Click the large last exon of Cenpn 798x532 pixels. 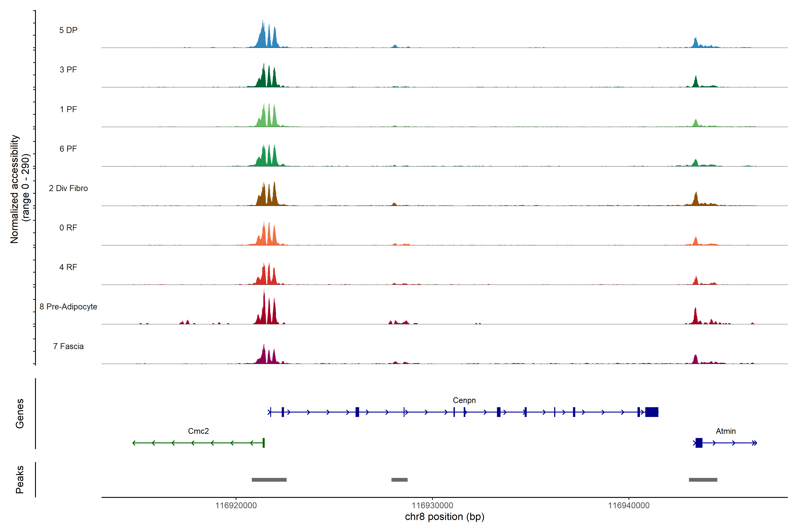tap(651, 412)
